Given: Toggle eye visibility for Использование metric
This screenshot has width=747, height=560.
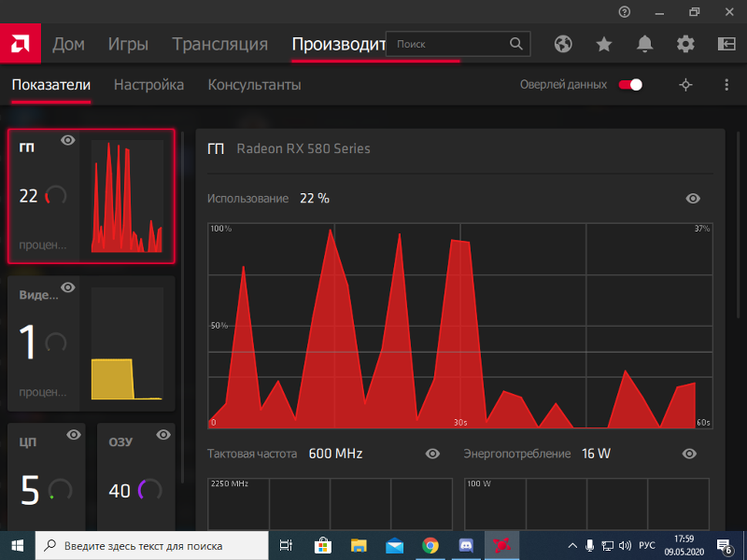Looking at the screenshot, I should 693,198.
